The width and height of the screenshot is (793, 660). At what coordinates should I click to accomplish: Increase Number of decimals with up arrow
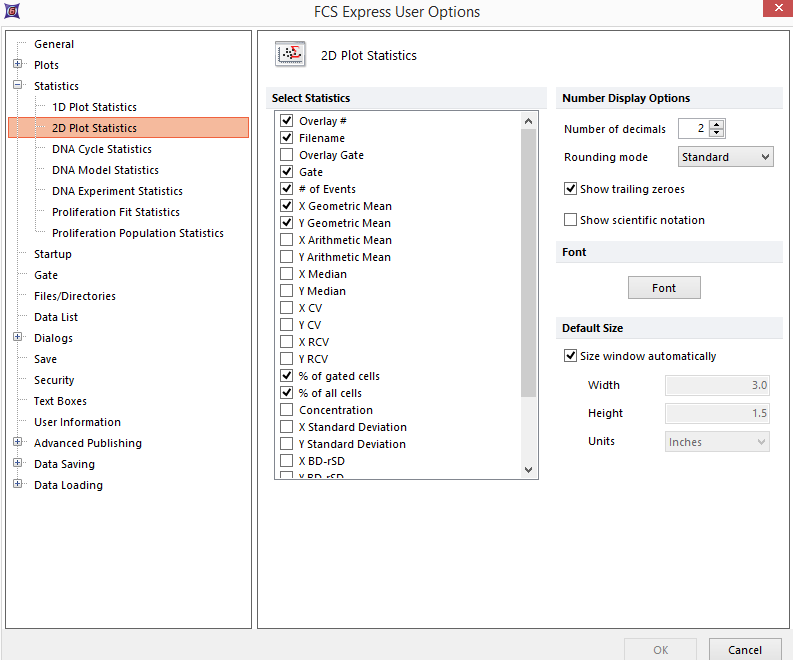717,124
